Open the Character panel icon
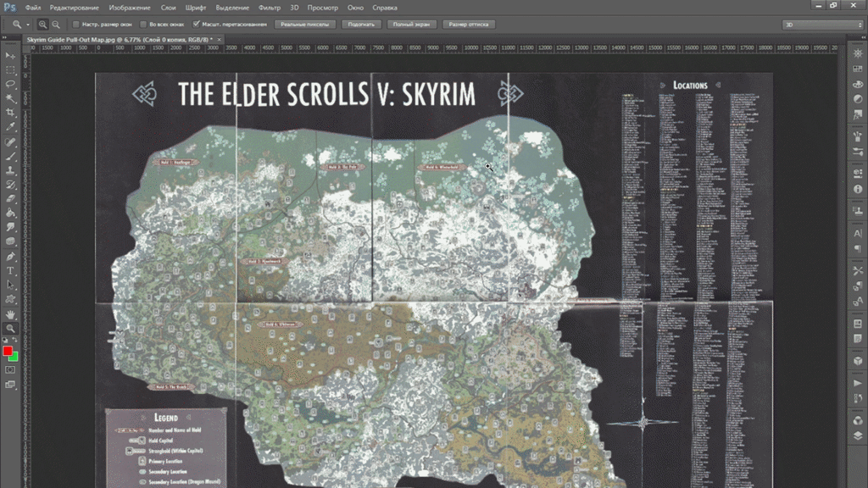 coord(858,234)
